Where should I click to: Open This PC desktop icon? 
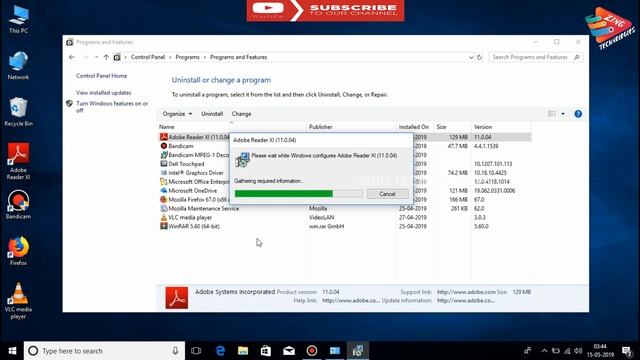click(x=18, y=20)
